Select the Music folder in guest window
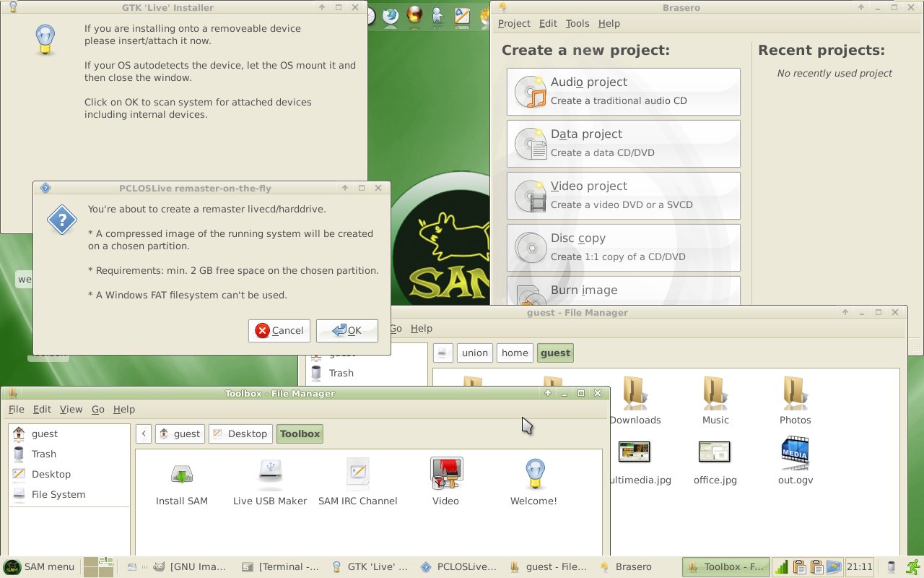 click(715, 400)
